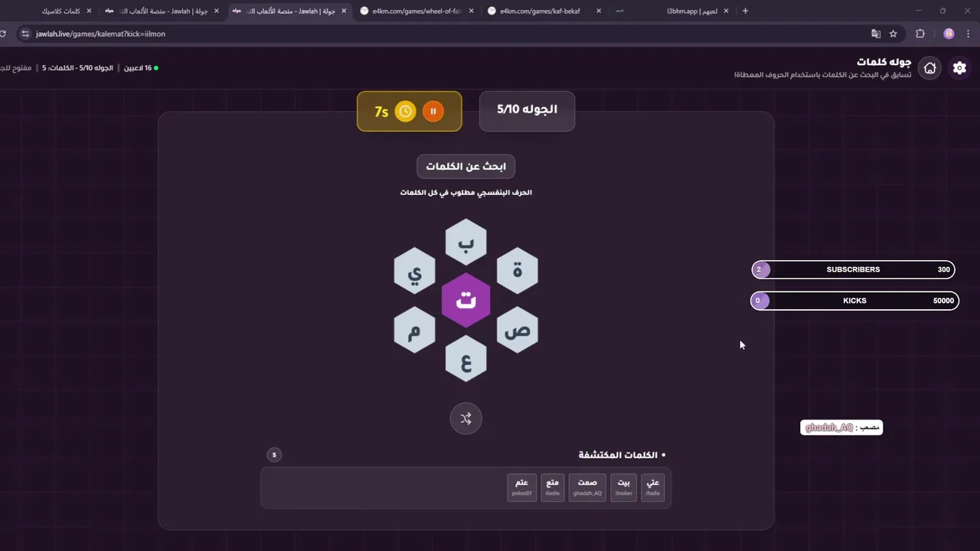This screenshot has height=551, width=980.
Task: Click the KICKS goal bar
Action: click(854, 301)
